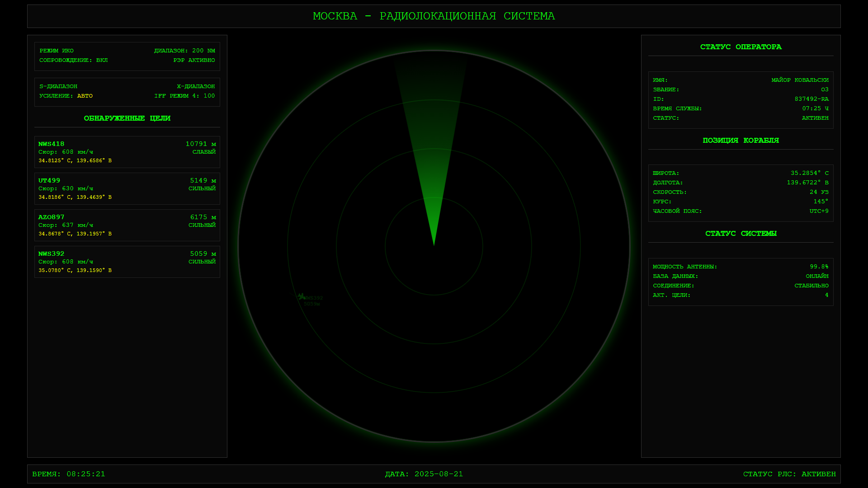Select the AZO897 target entry
Viewport: 868px width, 488px height.
click(x=127, y=225)
